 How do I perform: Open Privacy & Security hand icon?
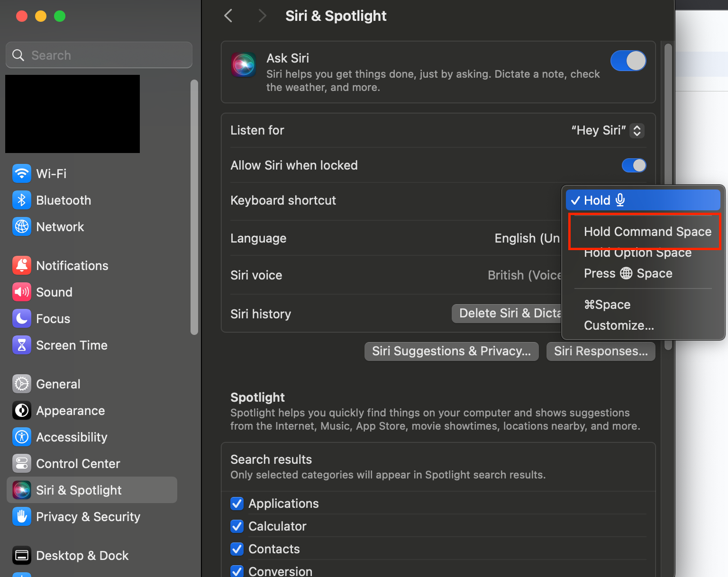point(22,517)
